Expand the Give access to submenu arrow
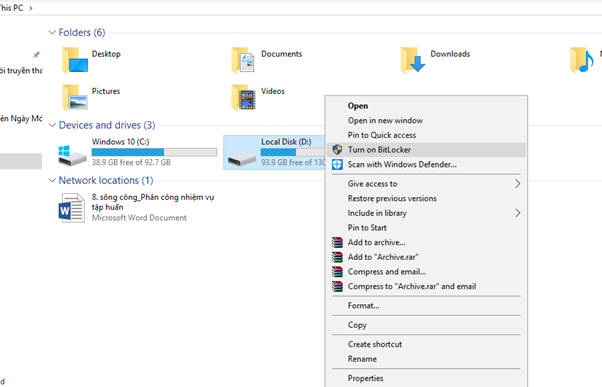Viewport: 602px width, 387px height. [518, 184]
